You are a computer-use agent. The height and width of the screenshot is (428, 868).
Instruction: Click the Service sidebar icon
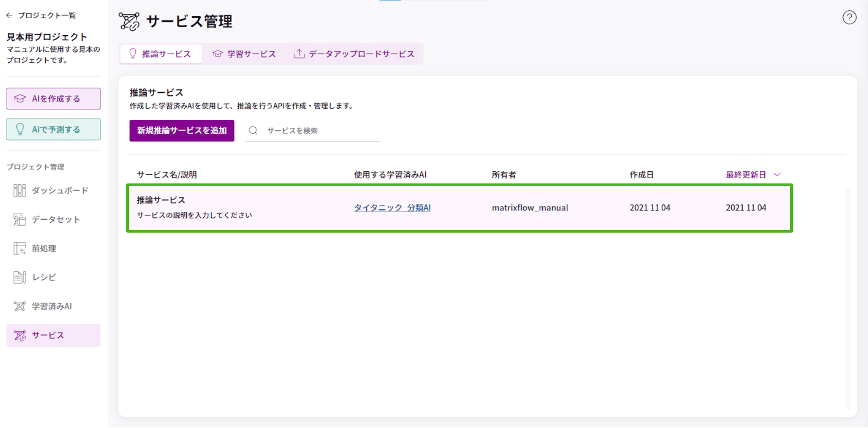(19, 335)
